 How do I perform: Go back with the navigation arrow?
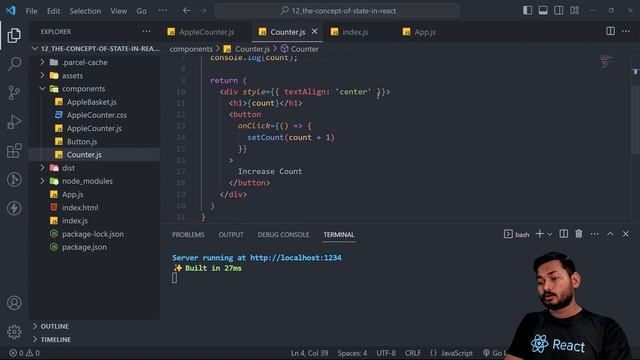(187, 11)
